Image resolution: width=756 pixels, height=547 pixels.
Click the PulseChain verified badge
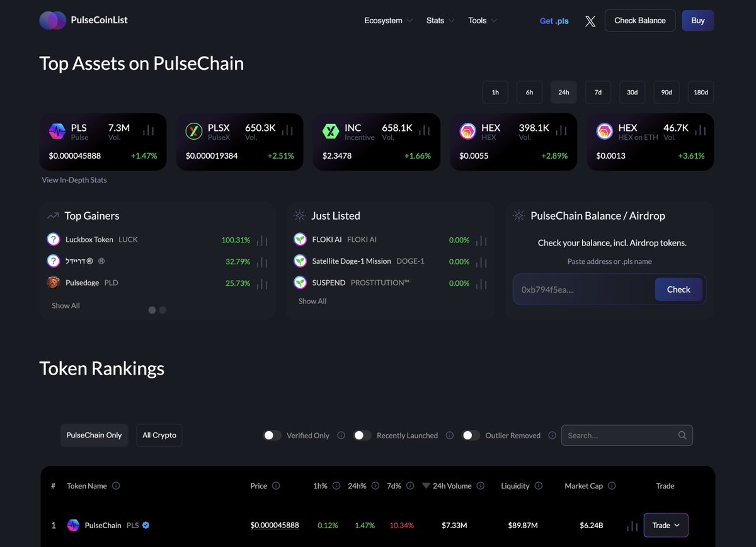(x=146, y=525)
